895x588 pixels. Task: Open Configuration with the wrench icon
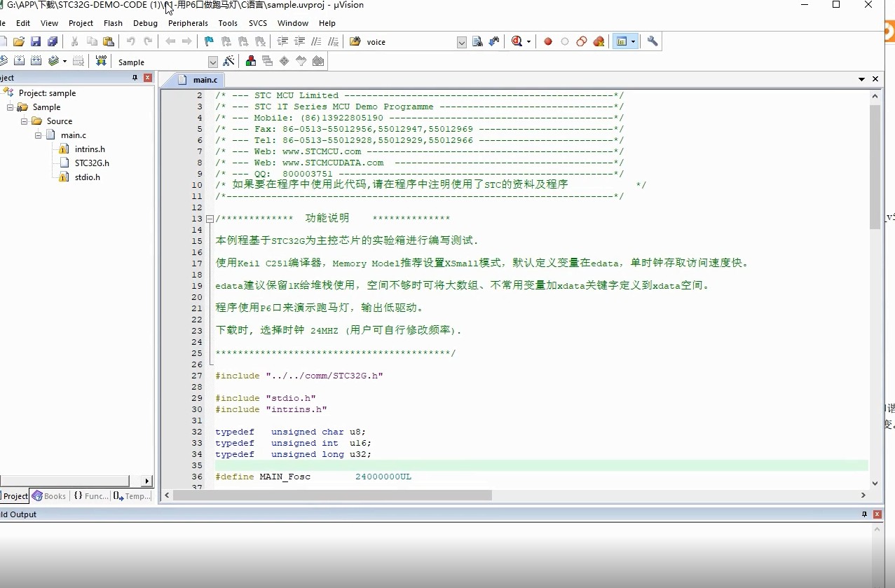(x=653, y=42)
